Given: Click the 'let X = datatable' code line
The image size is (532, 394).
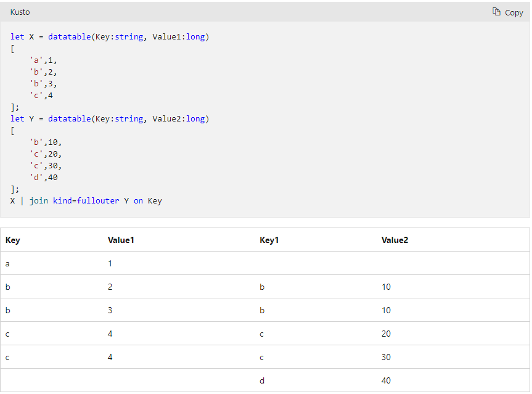Looking at the screenshot, I should click(110, 37).
